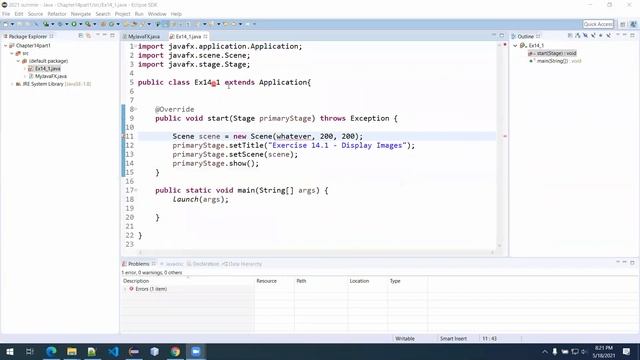Click the Resource column header
The height and width of the screenshot is (360, 640).
[274, 281]
